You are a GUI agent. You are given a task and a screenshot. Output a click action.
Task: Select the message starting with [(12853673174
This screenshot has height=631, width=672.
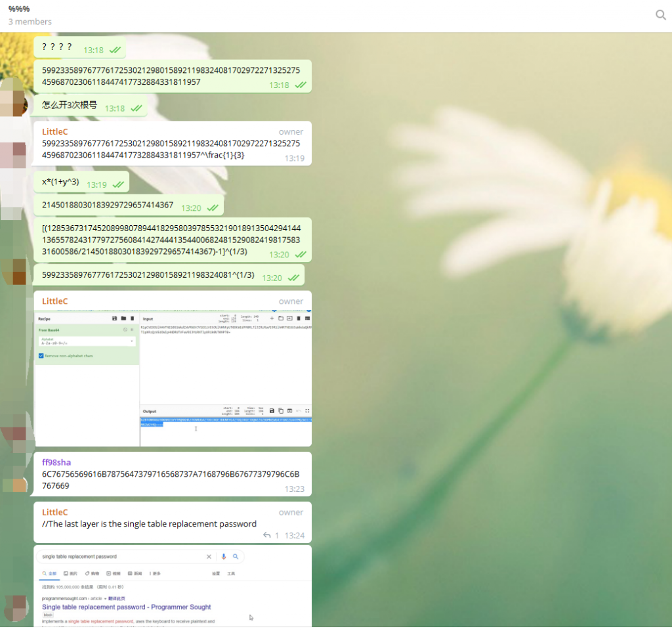click(173, 240)
